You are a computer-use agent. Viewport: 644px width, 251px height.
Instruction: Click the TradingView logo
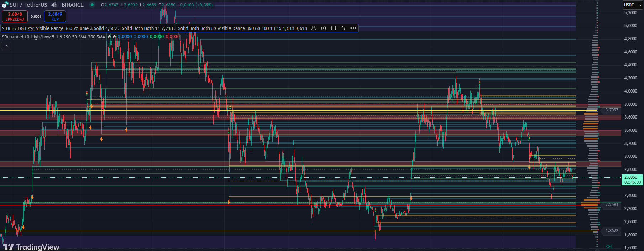pyautogui.click(x=31, y=247)
